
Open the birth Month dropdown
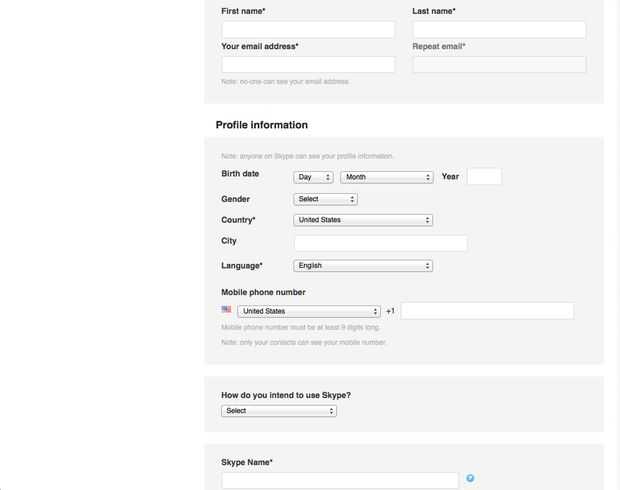[x=386, y=177]
